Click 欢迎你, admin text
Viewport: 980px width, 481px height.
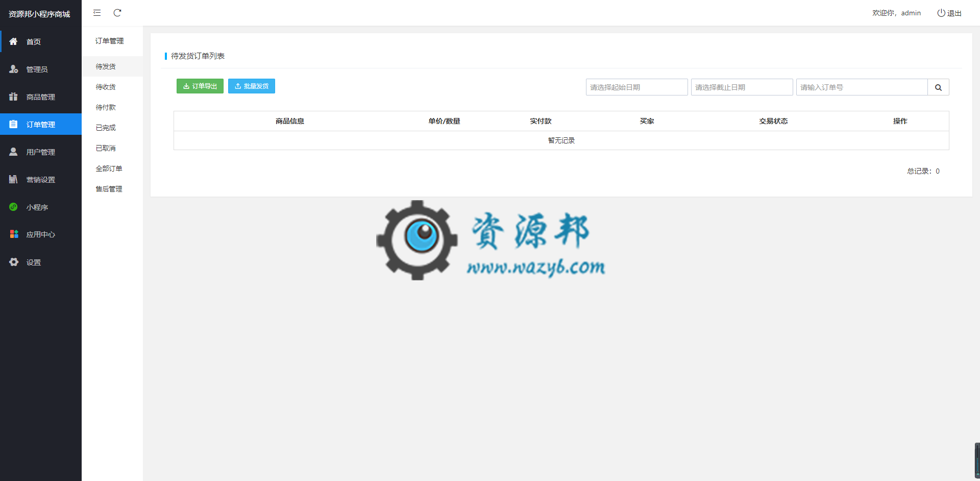click(x=896, y=13)
